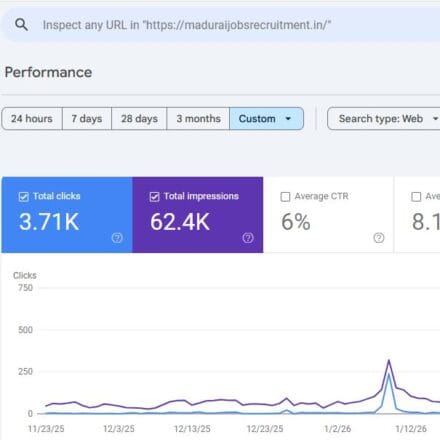Screen dimensions: 440x440
Task: Click the peak of the chart spike
Action: click(x=389, y=360)
